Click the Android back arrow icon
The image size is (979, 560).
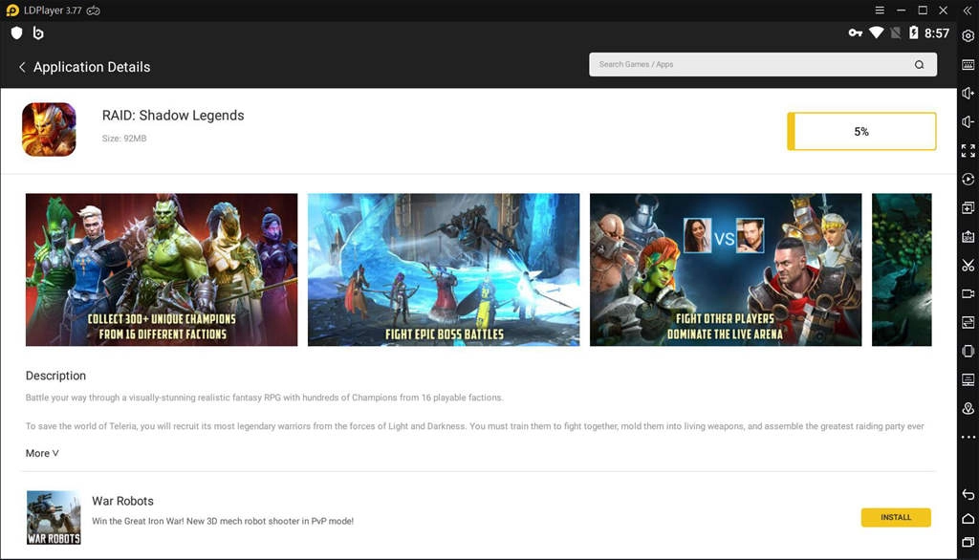click(x=968, y=494)
